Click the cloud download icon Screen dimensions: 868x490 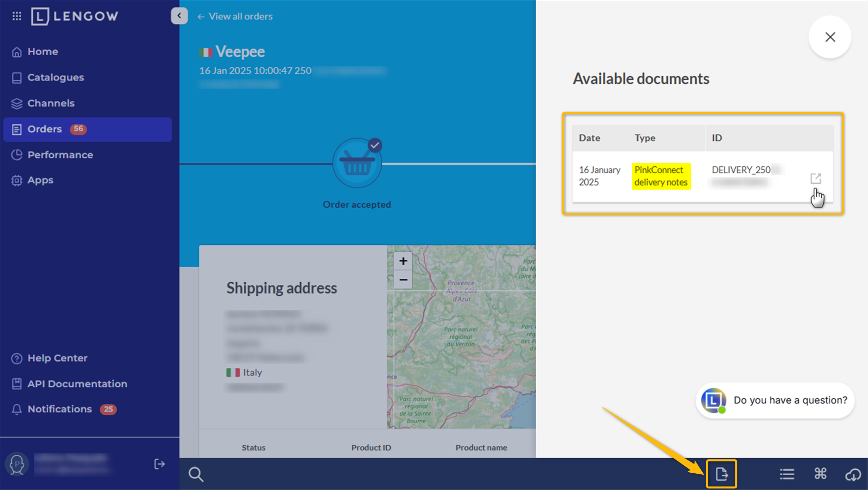tap(853, 474)
